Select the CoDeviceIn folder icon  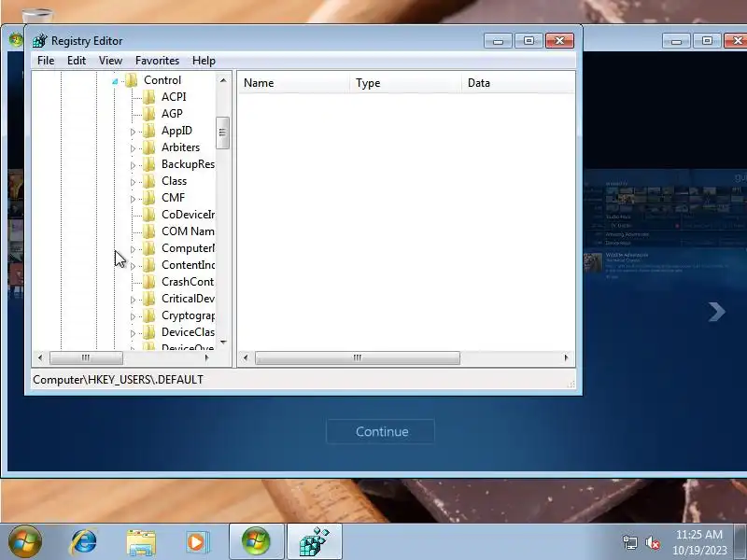click(149, 215)
